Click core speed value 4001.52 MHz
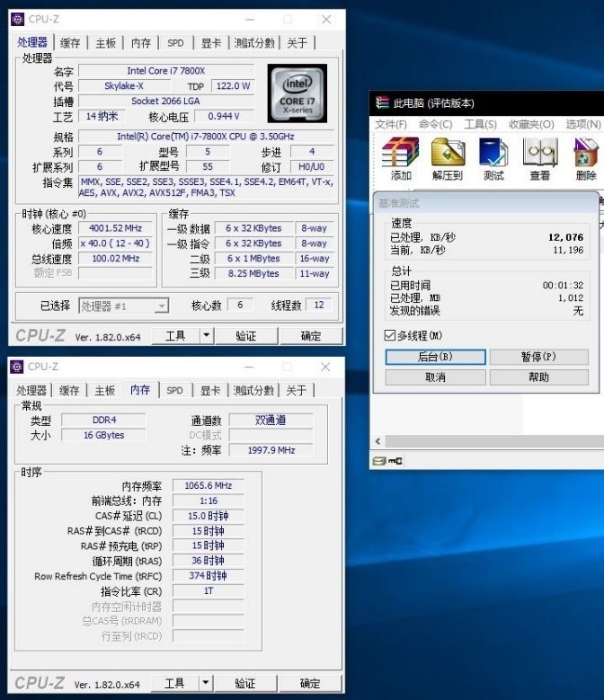Screen dimensions: 604x700 point(116,228)
